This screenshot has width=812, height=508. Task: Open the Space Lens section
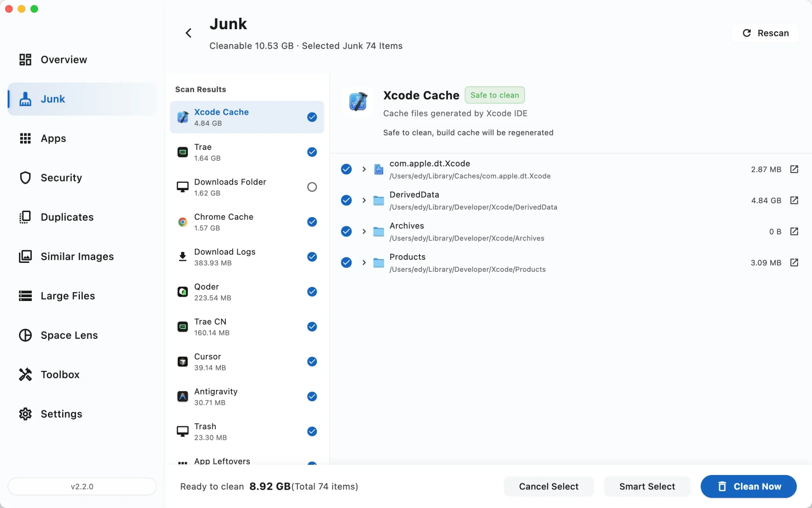point(69,335)
